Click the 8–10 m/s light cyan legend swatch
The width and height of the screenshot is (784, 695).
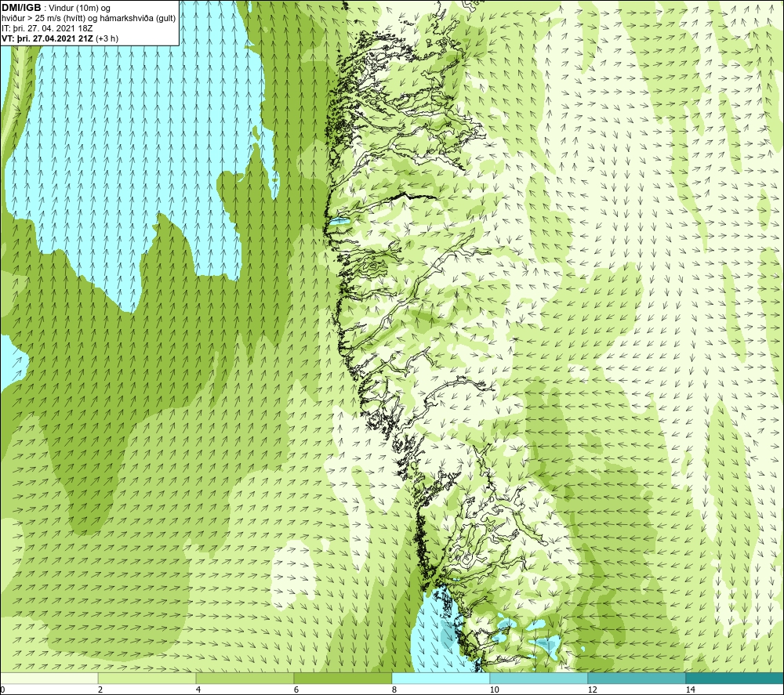[x=441, y=679]
